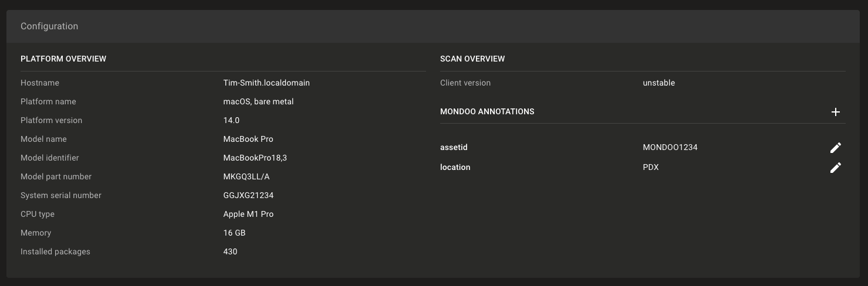868x286 pixels.
Task: Edit the assetid annotation with pencil icon
Action: [x=836, y=148]
